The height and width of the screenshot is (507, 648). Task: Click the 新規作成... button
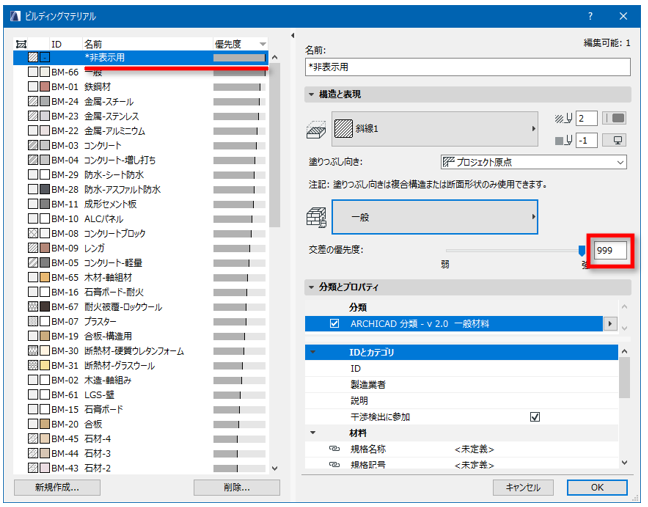click(x=57, y=487)
